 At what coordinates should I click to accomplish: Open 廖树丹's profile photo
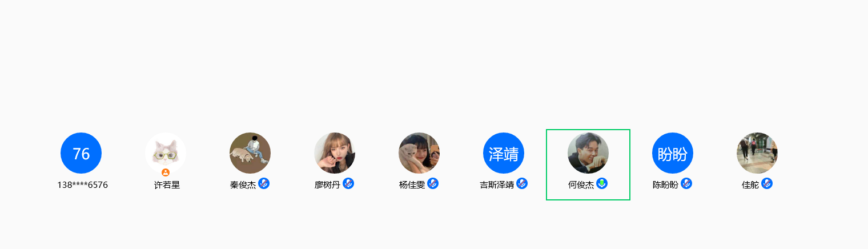(x=335, y=153)
